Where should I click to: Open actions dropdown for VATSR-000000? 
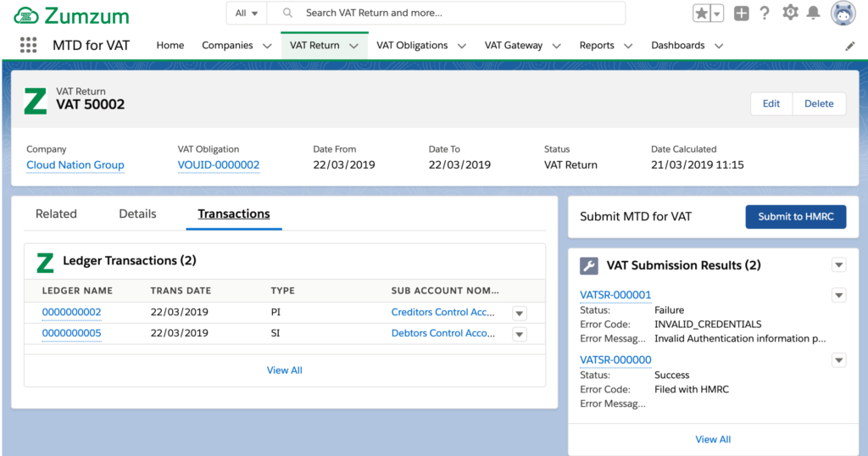coord(838,360)
